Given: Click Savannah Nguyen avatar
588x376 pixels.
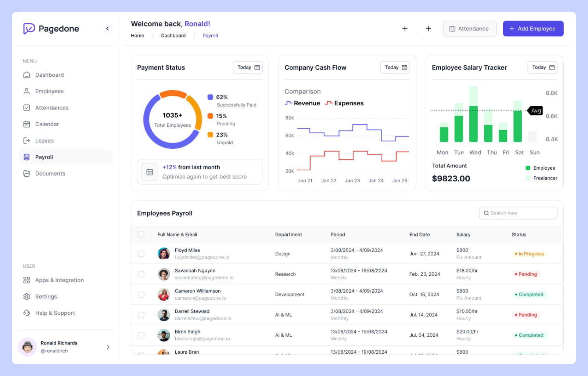Looking at the screenshot, I should [x=164, y=274].
